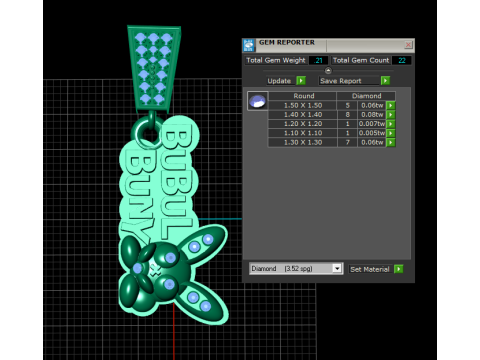Select the 1.10 X 1.10 size cell
Viewport: 480px width, 360px height.
[x=303, y=133]
